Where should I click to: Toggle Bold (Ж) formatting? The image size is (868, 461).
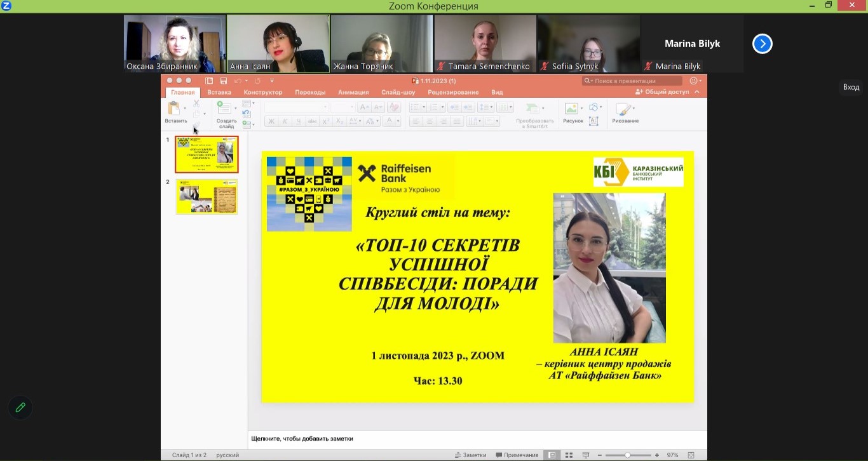(x=271, y=121)
